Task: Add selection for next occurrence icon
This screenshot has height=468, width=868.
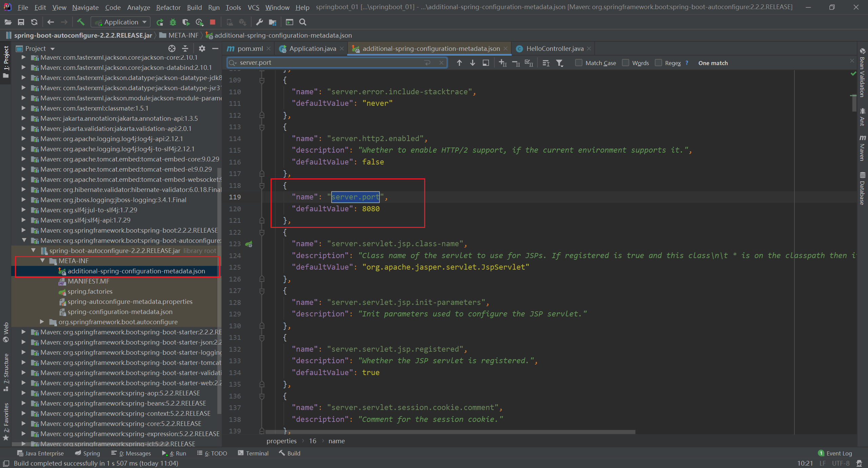Action: pyautogui.click(x=503, y=63)
